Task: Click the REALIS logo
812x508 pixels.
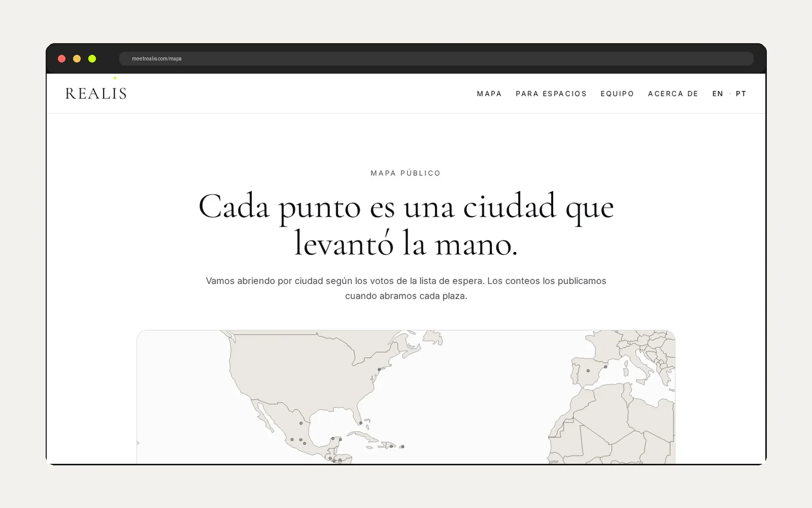Action: [96, 93]
